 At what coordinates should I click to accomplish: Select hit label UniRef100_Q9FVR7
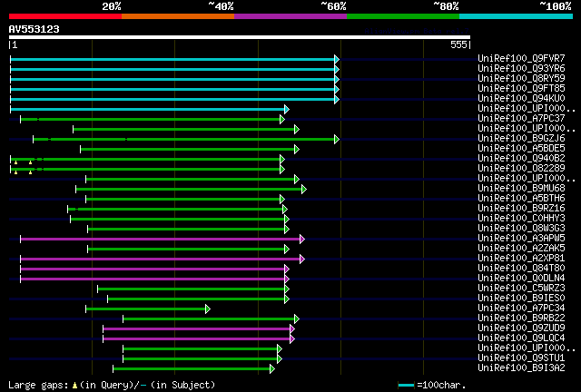(521, 58)
